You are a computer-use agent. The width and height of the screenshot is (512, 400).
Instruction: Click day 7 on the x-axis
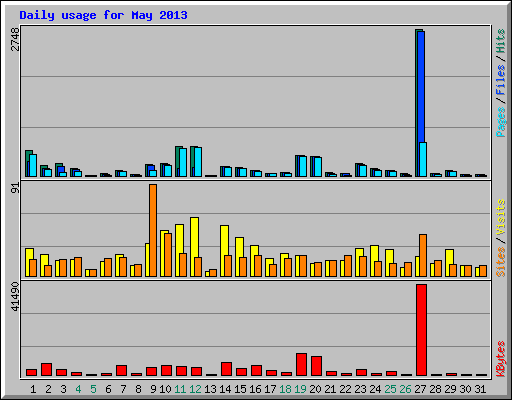[x=123, y=389]
